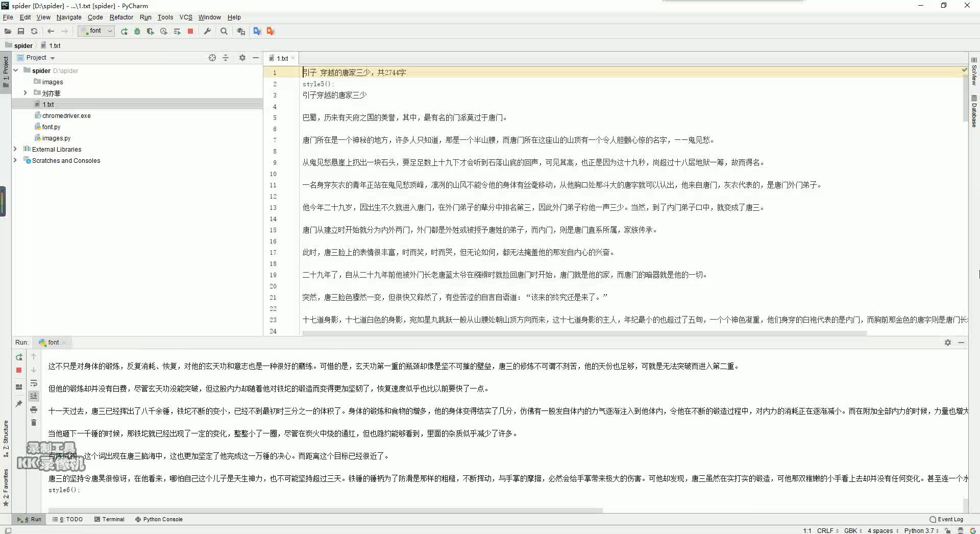Locate current file with the crosshair icon

pyautogui.click(x=212, y=58)
